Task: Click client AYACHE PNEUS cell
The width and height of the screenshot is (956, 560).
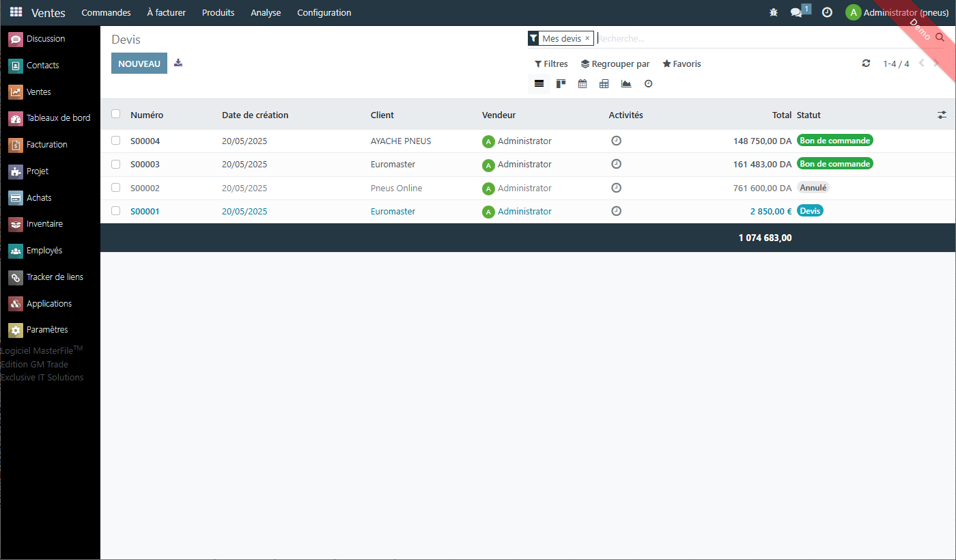Action: (401, 141)
